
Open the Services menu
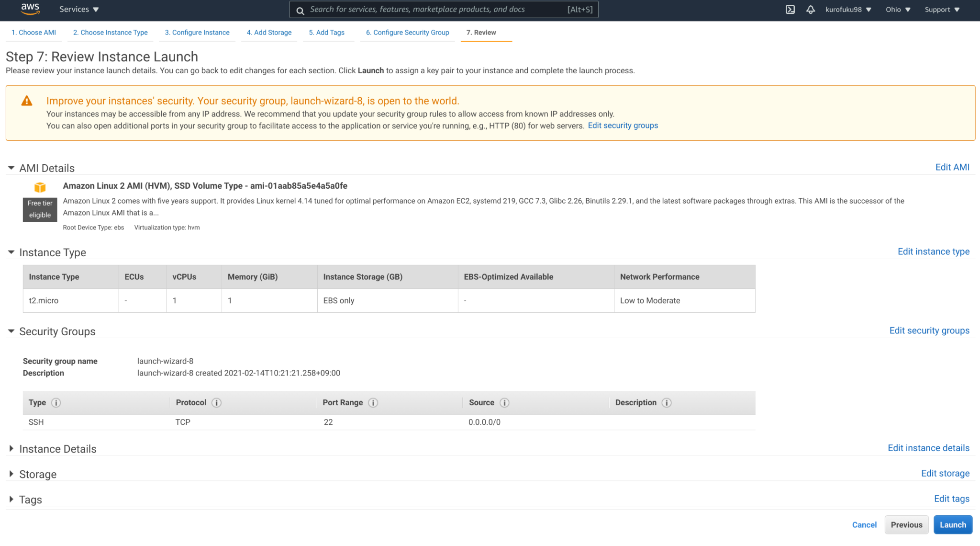tap(78, 9)
